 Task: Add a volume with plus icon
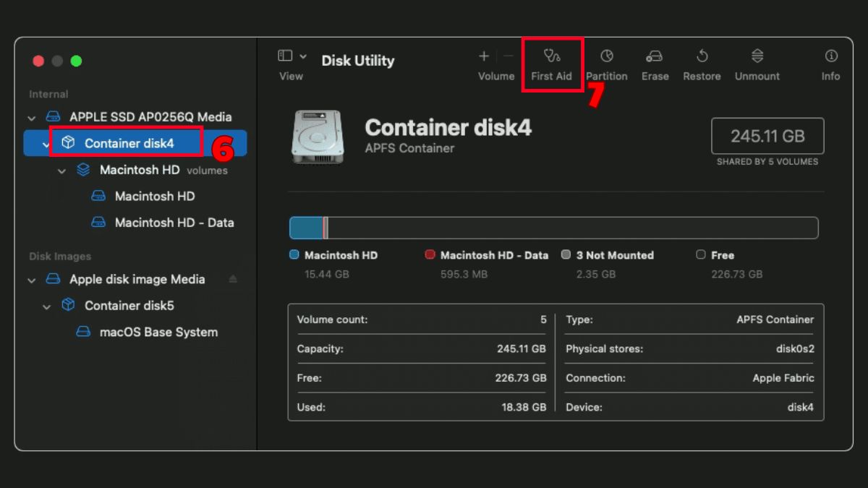pos(484,56)
